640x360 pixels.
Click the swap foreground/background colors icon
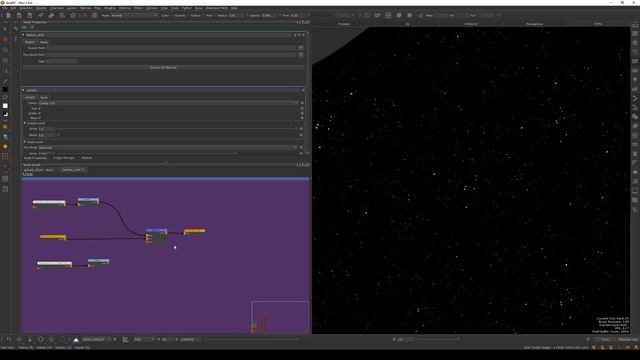(x=5, y=98)
